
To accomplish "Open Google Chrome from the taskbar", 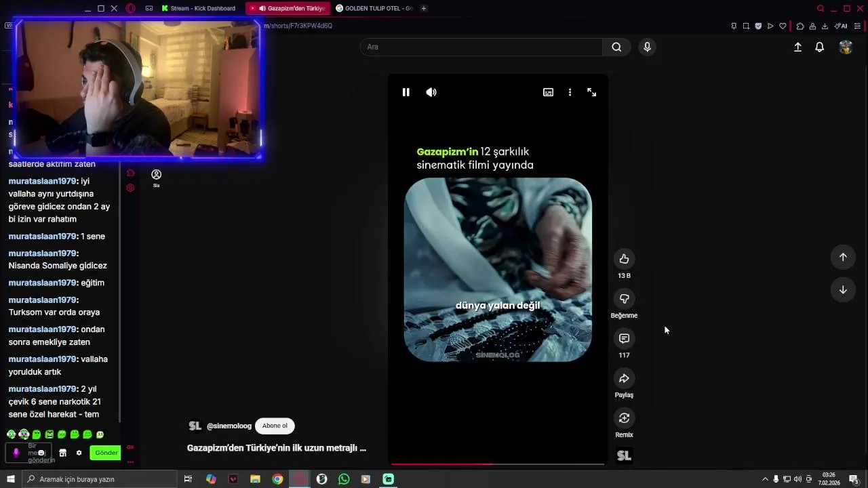I will click(277, 479).
